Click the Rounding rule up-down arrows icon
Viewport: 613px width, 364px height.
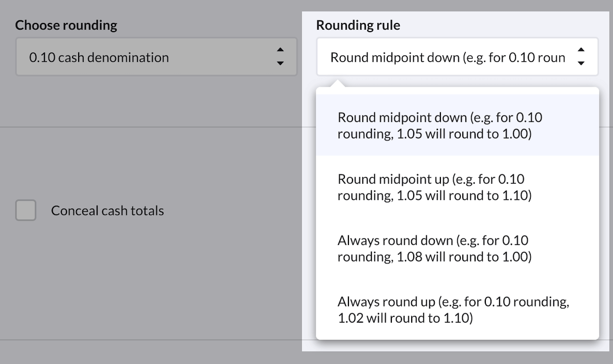coord(581,57)
